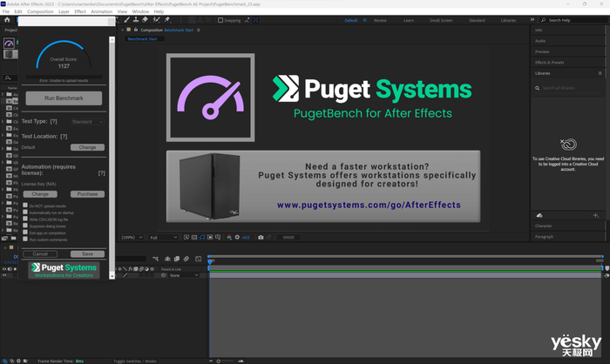Click the Creative Cloud Libraries icon
Screen dimensions: 610x364
[x=568, y=144]
